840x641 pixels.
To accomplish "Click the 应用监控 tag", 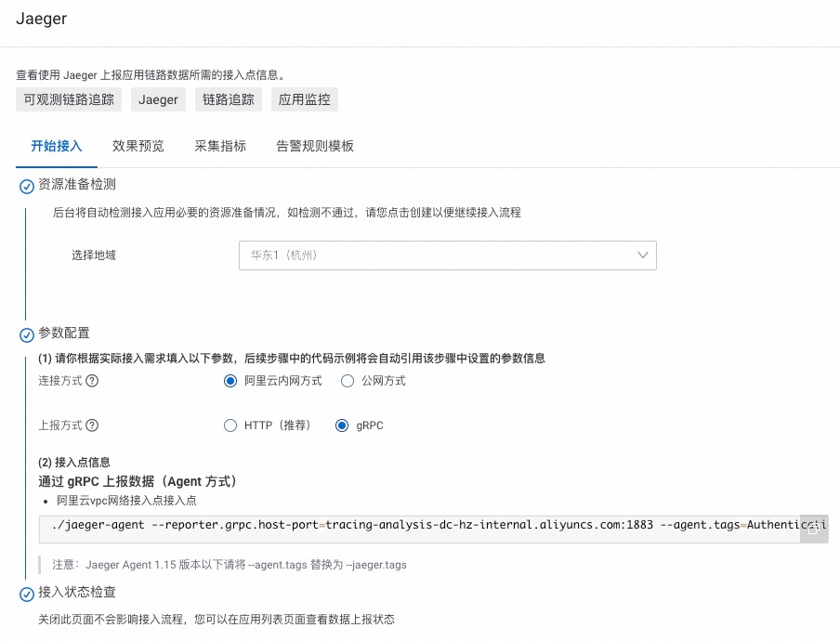I will point(304,99).
